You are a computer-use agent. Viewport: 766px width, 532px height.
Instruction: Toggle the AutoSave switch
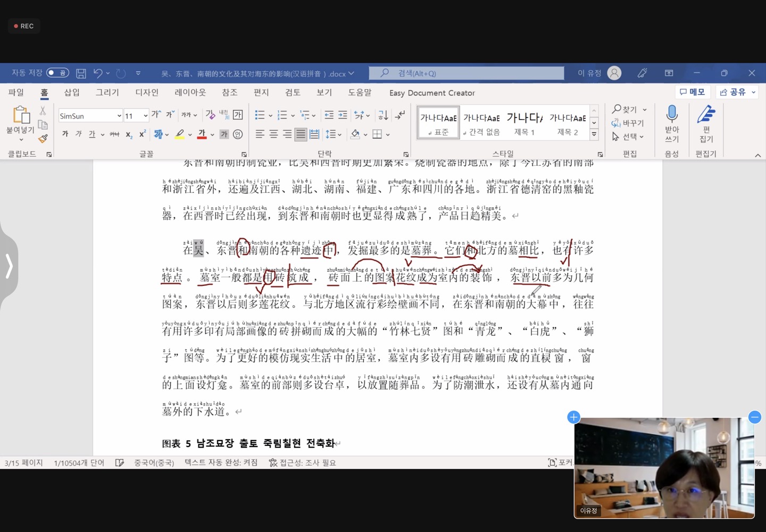(57, 73)
